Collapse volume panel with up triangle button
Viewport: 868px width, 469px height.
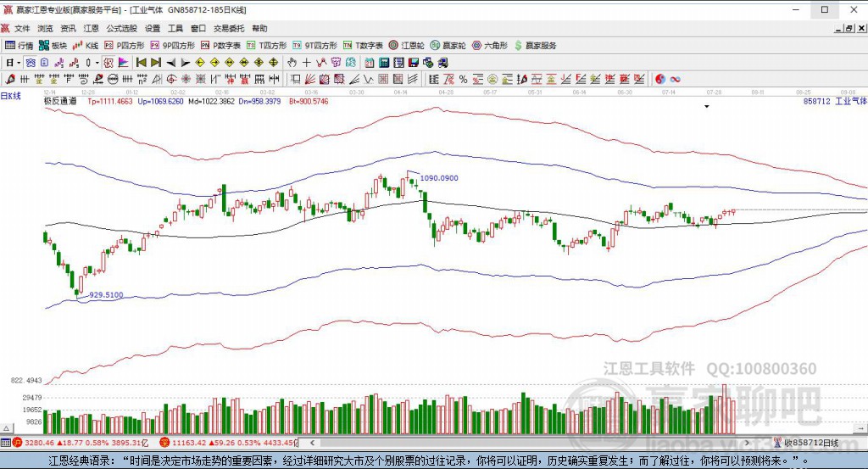(6, 428)
